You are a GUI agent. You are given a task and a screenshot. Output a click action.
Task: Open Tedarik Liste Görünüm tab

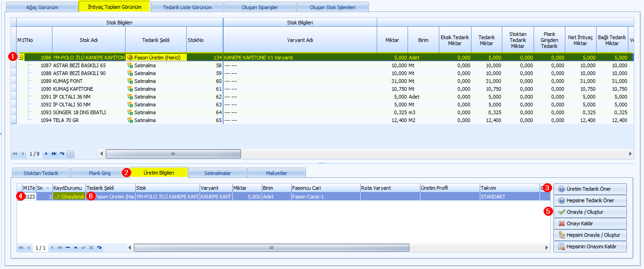[x=187, y=7]
